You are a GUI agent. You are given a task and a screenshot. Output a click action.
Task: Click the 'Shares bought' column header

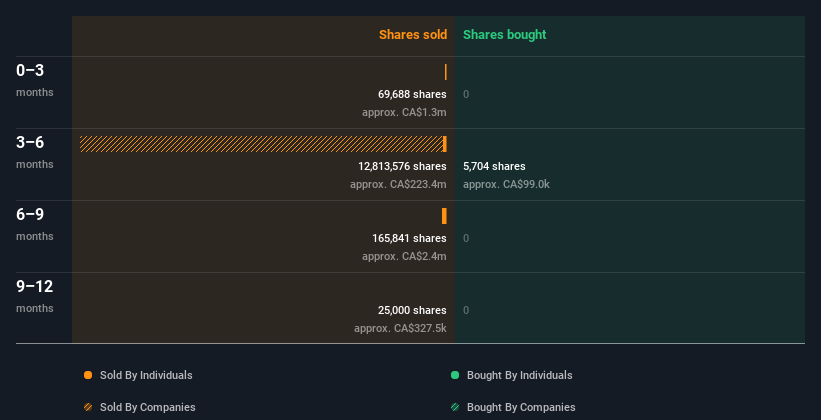pyautogui.click(x=505, y=35)
